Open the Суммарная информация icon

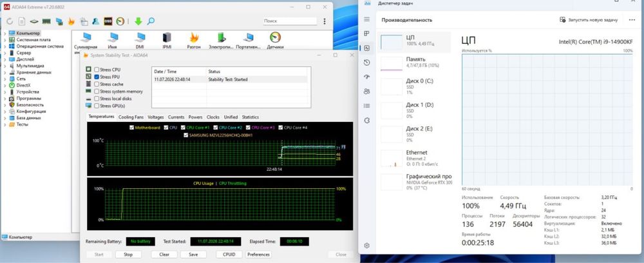(86, 41)
